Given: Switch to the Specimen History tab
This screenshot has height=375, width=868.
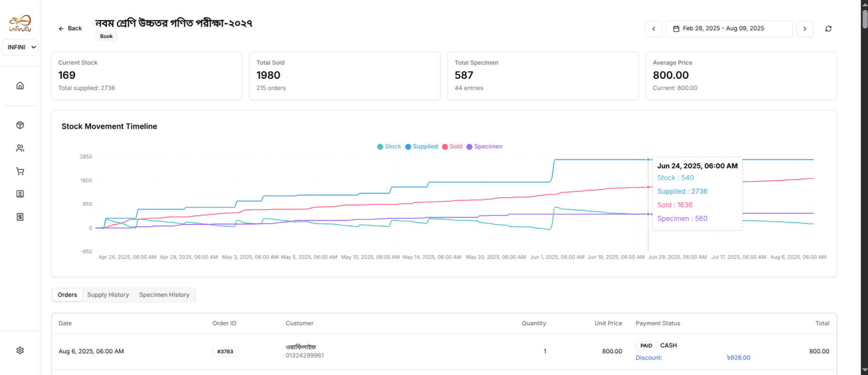Looking at the screenshot, I should [x=164, y=295].
